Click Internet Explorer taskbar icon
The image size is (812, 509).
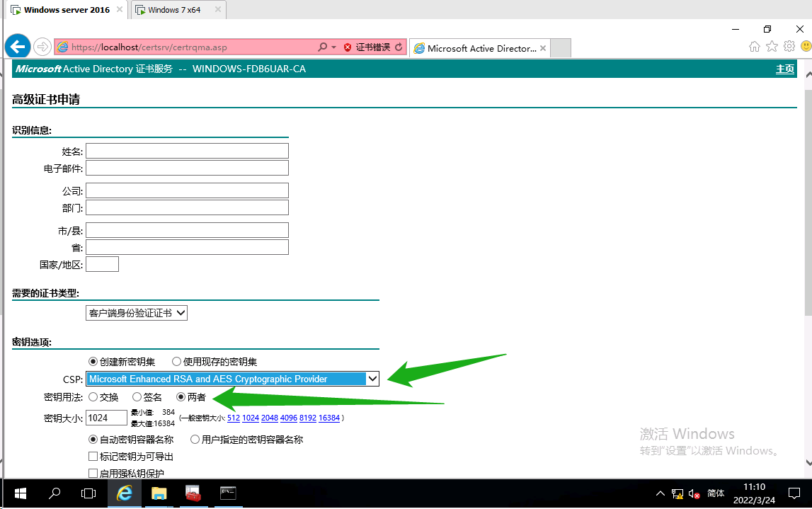tap(125, 493)
